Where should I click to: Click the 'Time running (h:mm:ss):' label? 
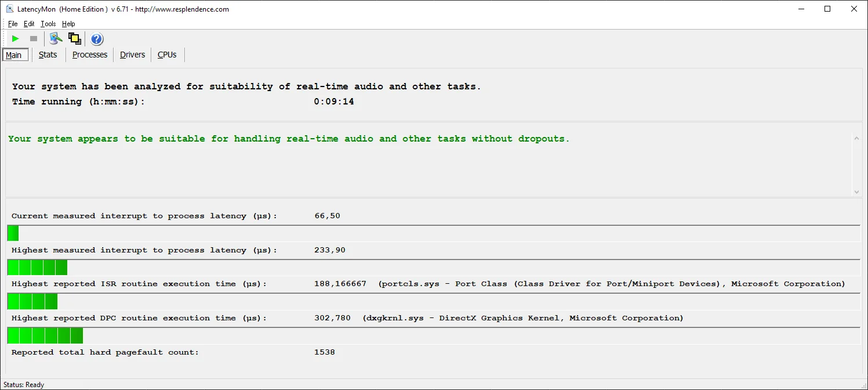pyautogui.click(x=78, y=102)
